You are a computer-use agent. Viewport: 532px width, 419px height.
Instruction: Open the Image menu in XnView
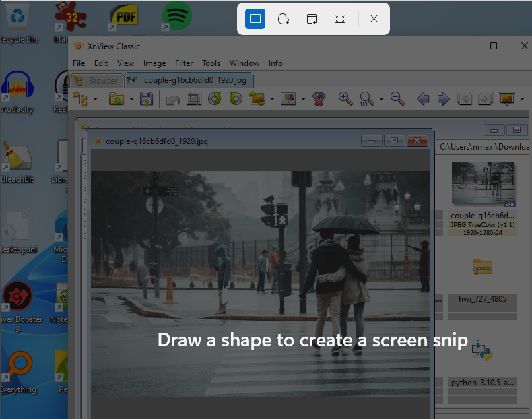(154, 63)
